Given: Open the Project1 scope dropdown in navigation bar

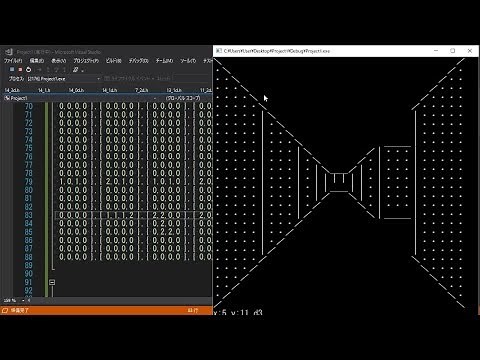Looking at the screenshot, I should click(x=81, y=98).
